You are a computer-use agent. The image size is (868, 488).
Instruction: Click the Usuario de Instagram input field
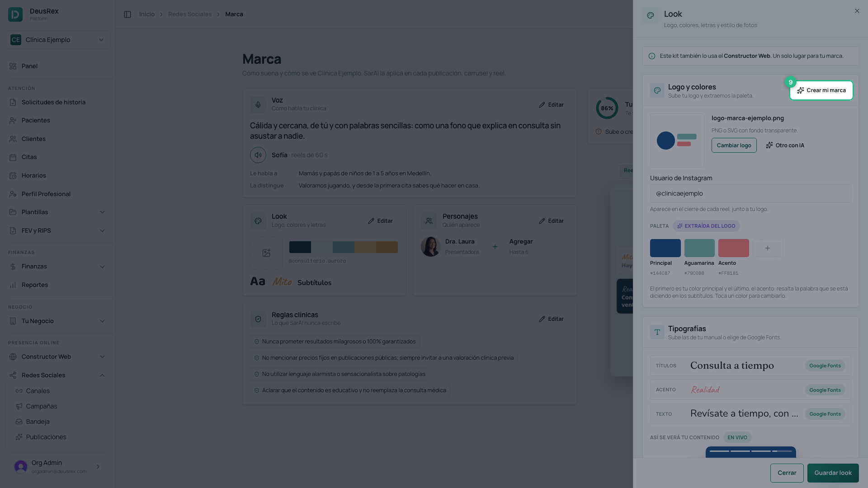click(x=750, y=193)
